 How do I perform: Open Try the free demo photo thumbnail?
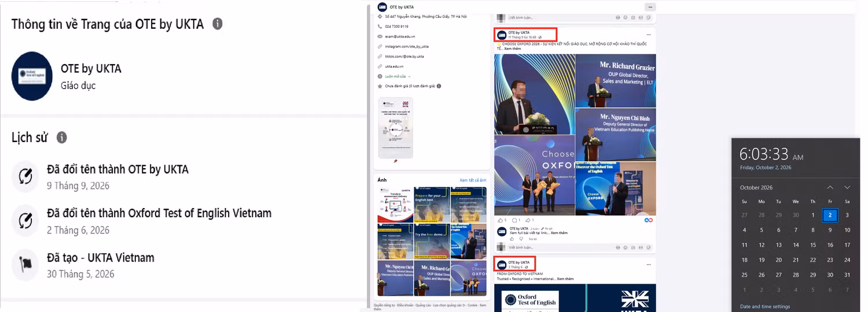432,241
